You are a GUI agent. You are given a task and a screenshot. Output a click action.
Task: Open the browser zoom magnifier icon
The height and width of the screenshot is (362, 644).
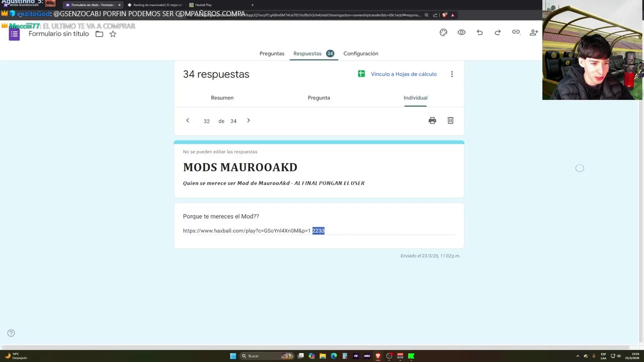point(427,15)
